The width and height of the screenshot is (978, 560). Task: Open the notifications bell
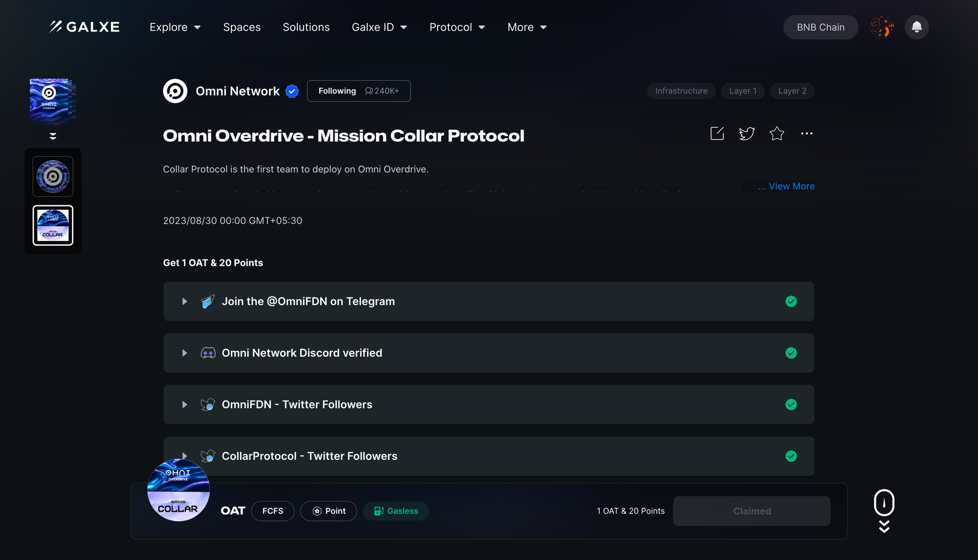point(917,27)
